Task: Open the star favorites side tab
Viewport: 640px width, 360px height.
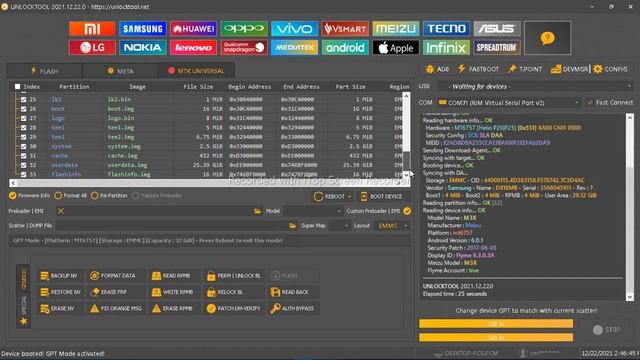Action: [x=24, y=321]
